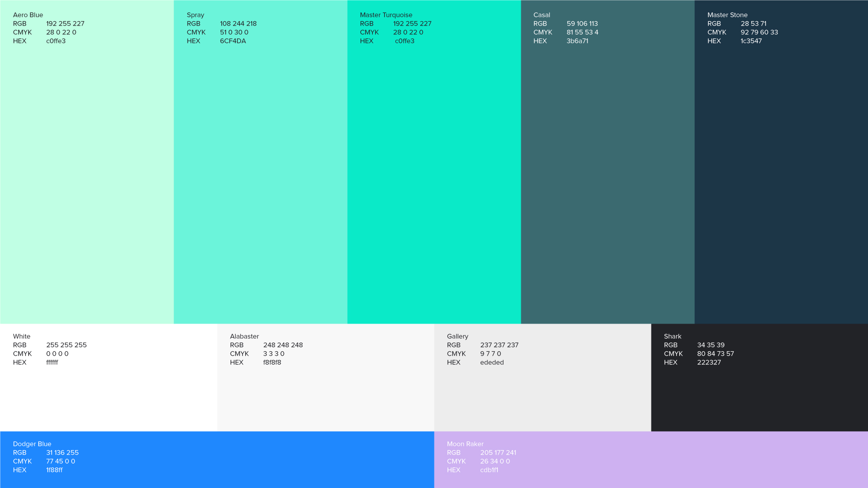Click RGB value 31 136 255
This screenshot has height=488, width=868.
point(62,452)
